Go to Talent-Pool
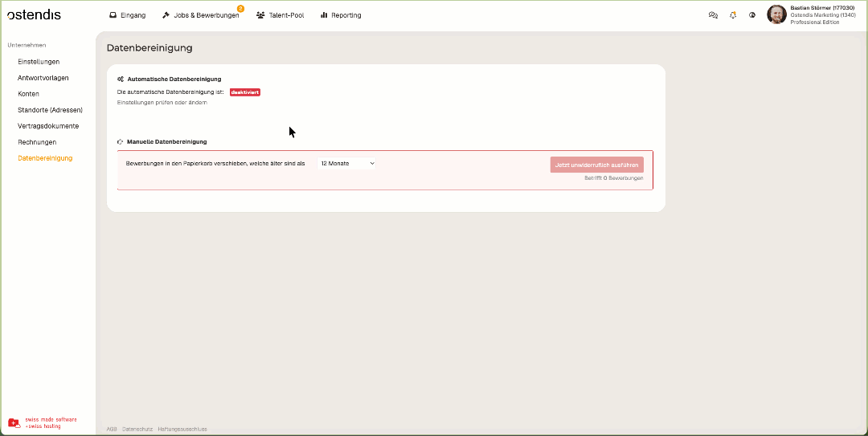868x436 pixels. coord(280,15)
